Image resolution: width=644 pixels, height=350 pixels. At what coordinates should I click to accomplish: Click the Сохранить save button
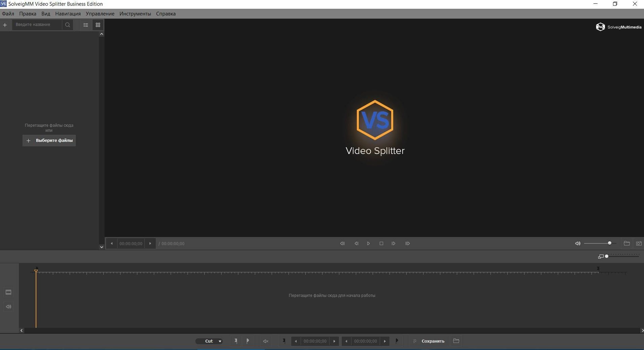coord(429,341)
